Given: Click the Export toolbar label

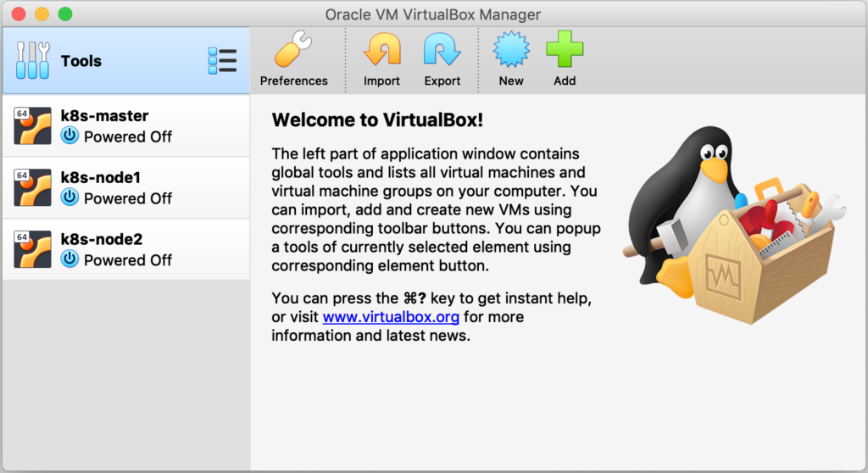Looking at the screenshot, I should click(442, 81).
